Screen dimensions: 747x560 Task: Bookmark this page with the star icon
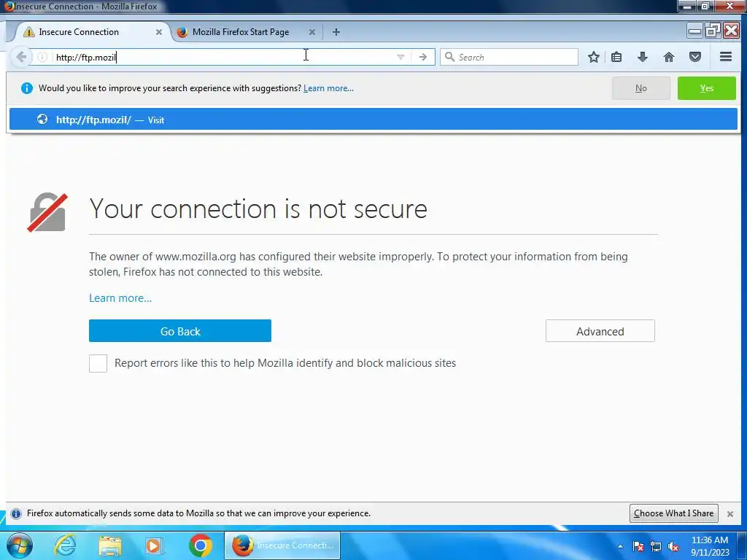coord(594,57)
